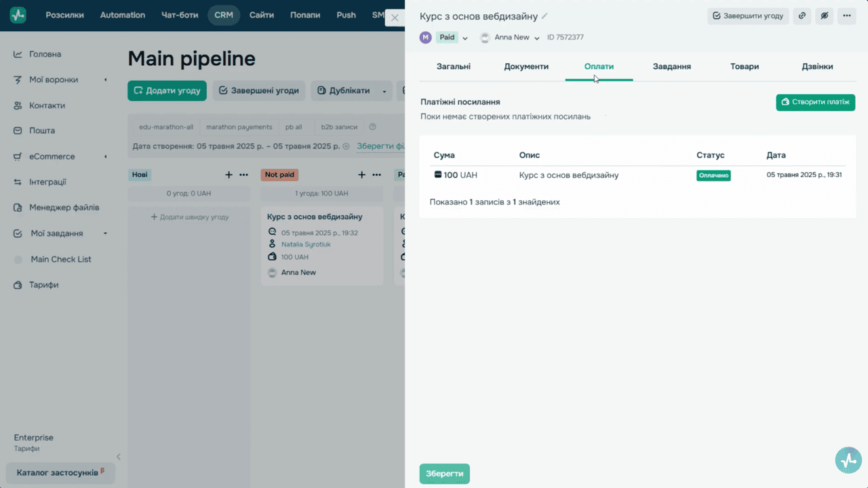
Task: Click the pencil icon to edit deal title
Action: click(x=545, y=16)
